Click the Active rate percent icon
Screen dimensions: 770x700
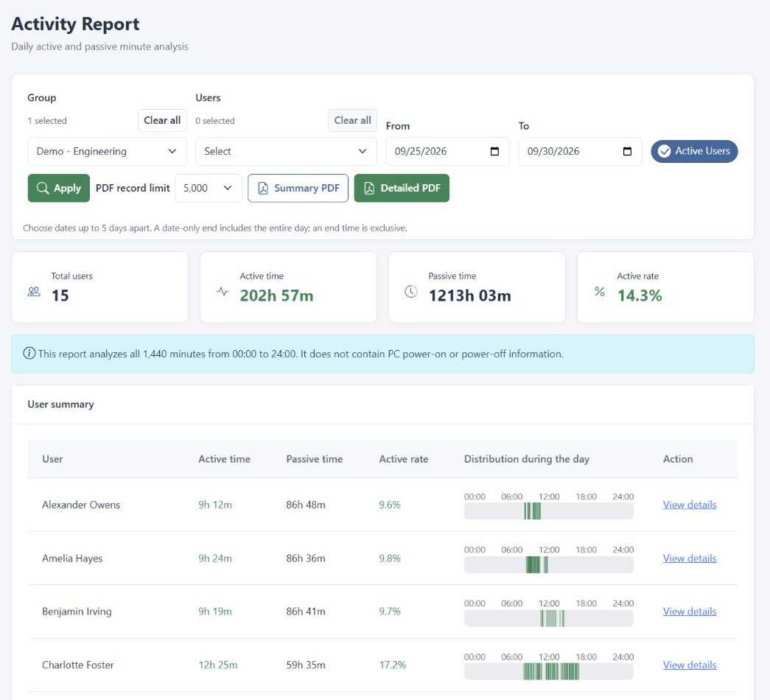pyautogui.click(x=600, y=292)
